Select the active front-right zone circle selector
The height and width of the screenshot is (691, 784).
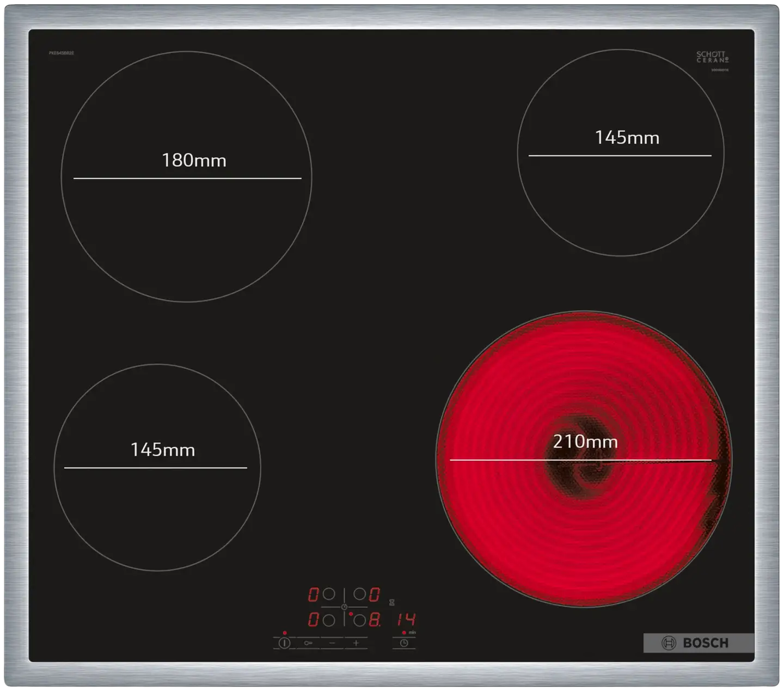point(359,620)
